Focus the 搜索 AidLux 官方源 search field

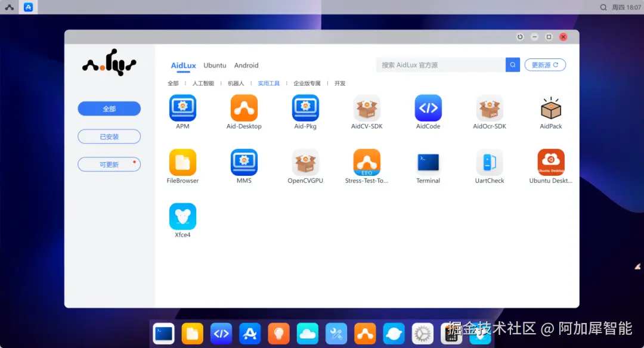[441, 65]
